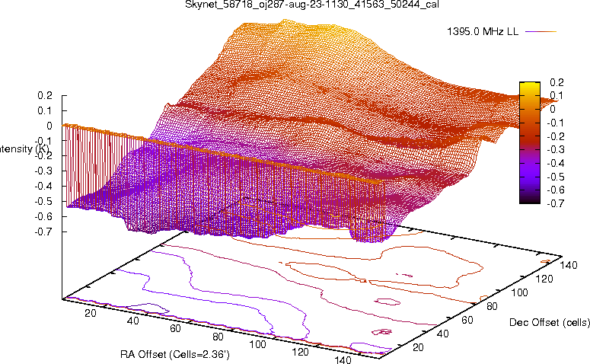The height and width of the screenshot is (364, 590).
Task: Click the 40 tick on the Dec Offset axis
Action: tap(442, 334)
